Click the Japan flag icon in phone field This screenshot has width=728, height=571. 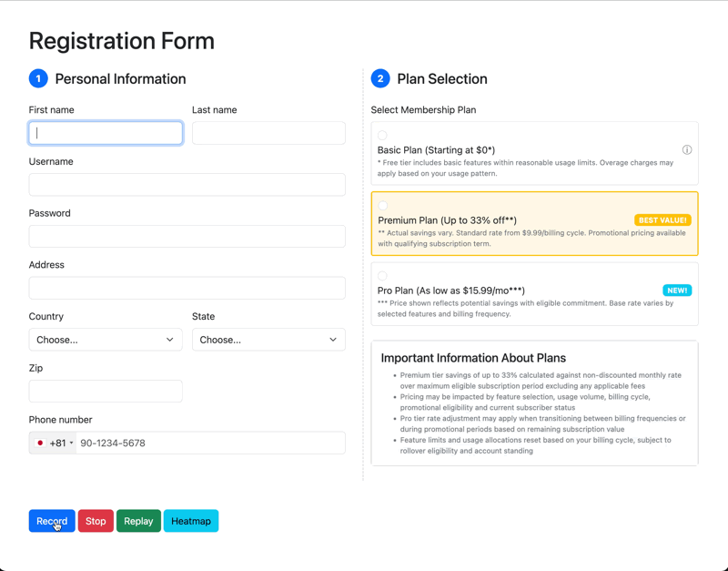click(40, 443)
